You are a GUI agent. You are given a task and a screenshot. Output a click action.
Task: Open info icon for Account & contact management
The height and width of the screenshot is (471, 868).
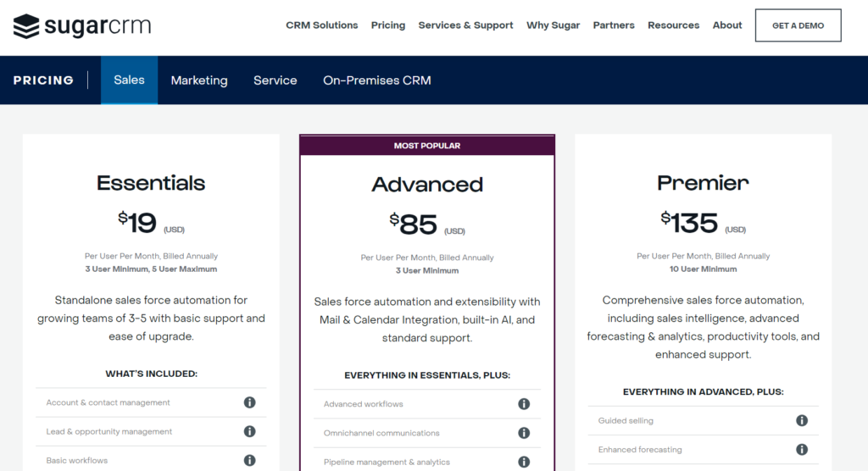pos(250,402)
